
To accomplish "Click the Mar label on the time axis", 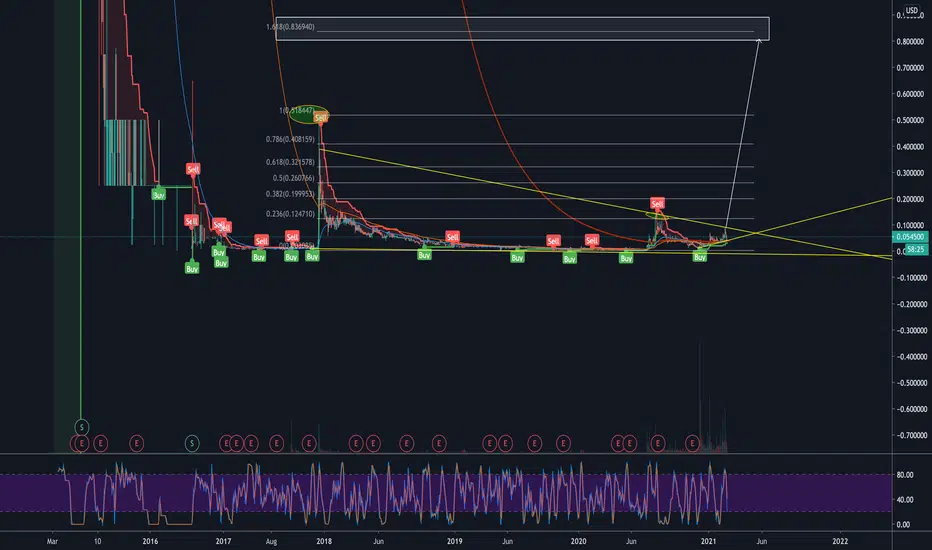I will tap(52, 541).
